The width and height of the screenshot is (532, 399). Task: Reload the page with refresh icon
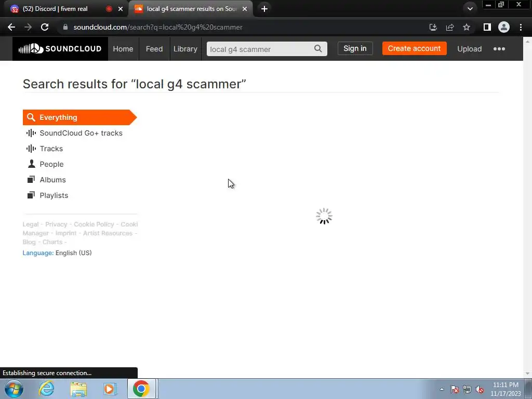pos(45,27)
